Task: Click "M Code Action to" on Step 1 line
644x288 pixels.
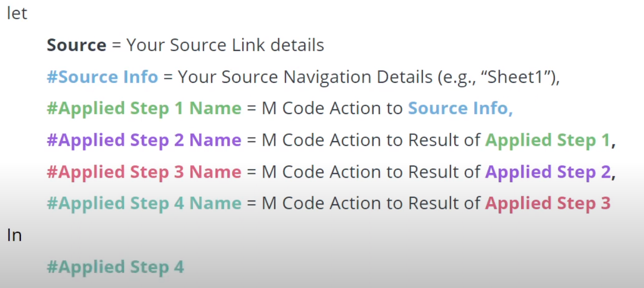Action: click(x=332, y=108)
